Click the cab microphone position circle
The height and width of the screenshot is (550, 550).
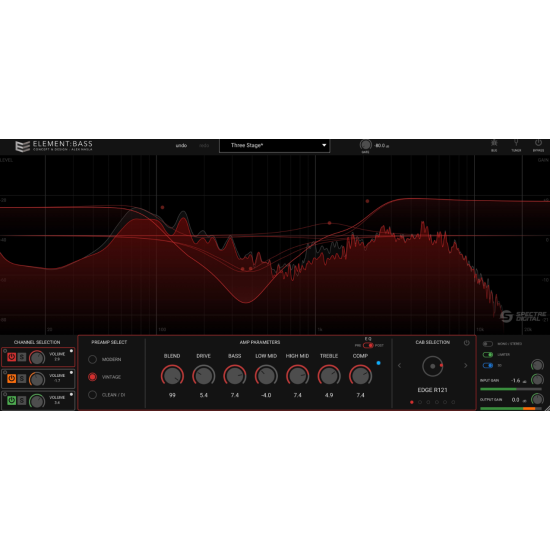click(432, 366)
